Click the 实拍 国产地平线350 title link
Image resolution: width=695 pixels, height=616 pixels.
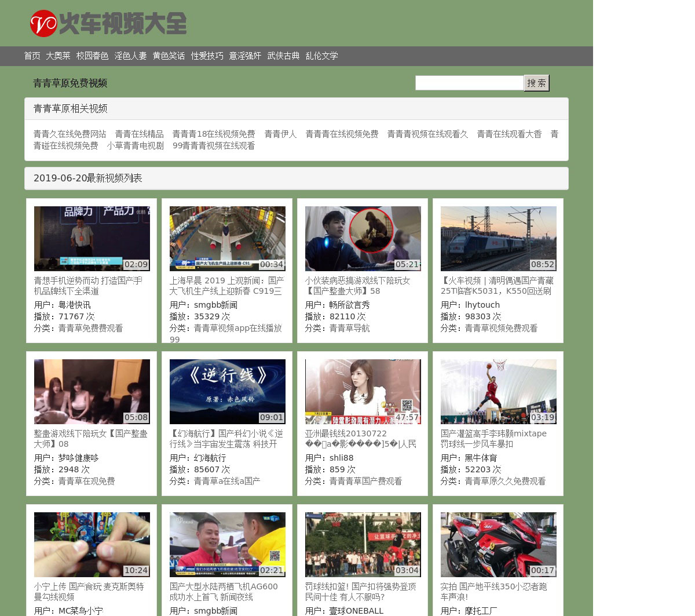[x=493, y=592]
